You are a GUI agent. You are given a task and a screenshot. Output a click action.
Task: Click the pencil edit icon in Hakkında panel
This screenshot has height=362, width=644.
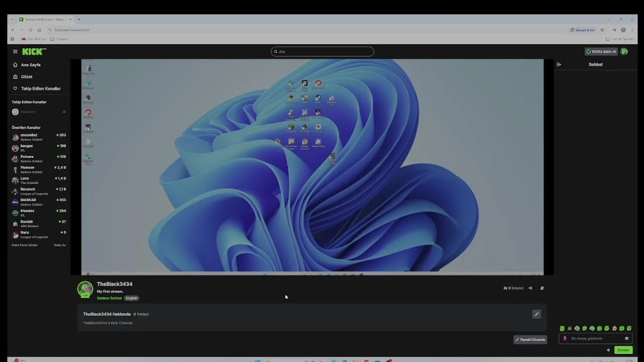coord(536,314)
